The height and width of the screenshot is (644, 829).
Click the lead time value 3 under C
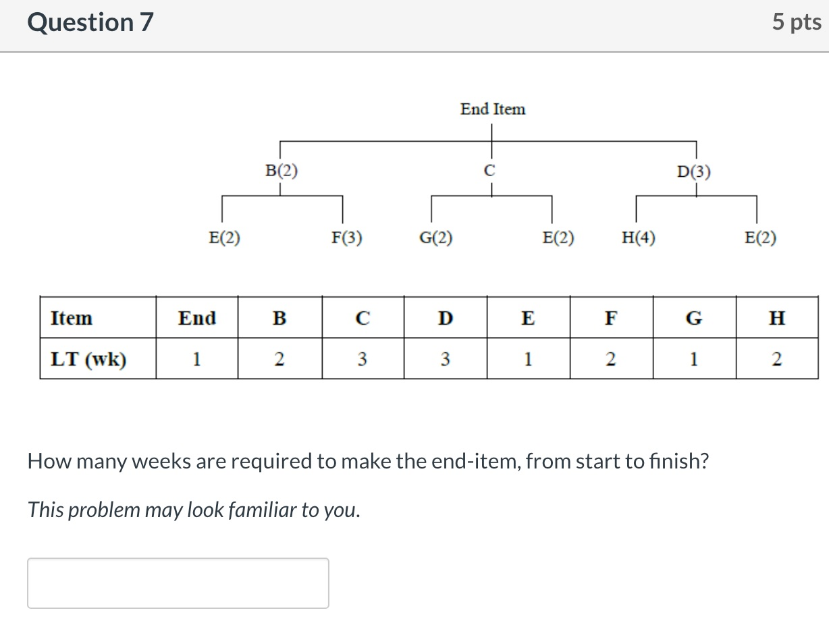pyautogui.click(x=363, y=360)
